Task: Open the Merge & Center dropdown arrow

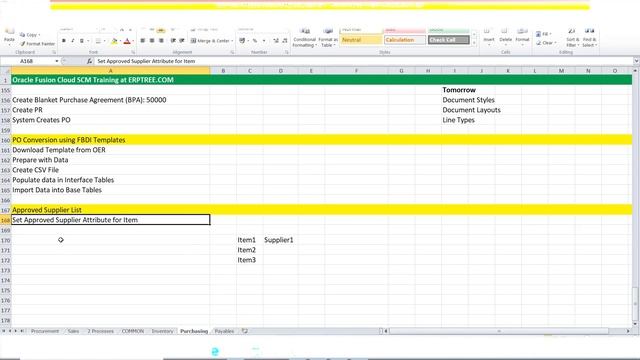Action: coord(232,41)
